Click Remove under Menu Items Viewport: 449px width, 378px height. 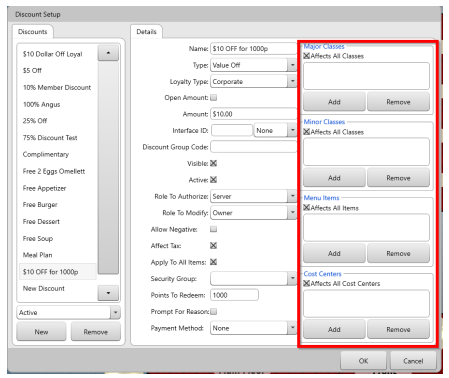[398, 254]
